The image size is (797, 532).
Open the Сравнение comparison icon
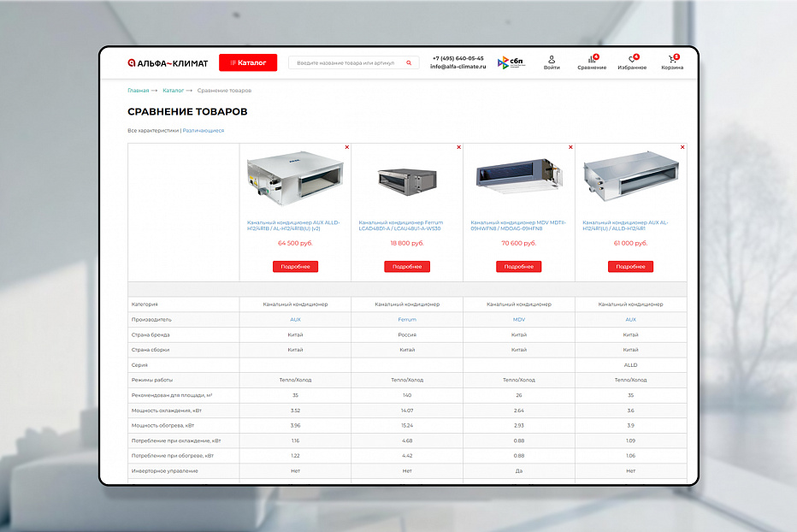[x=592, y=62]
